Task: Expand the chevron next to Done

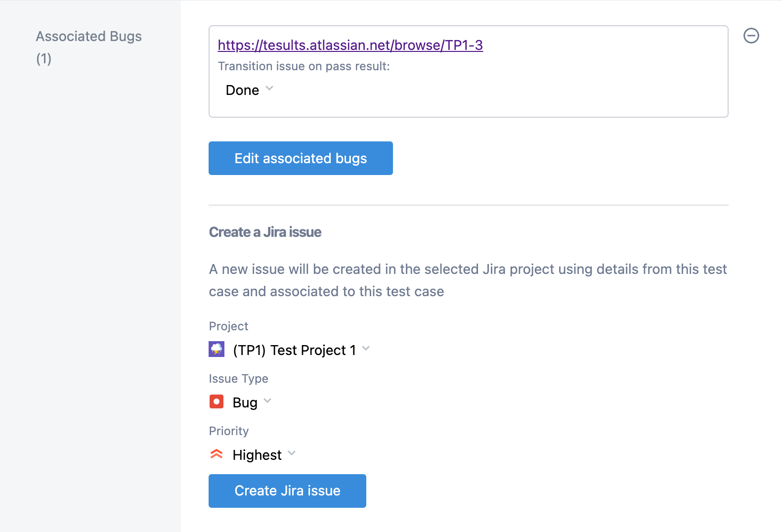Action: pyautogui.click(x=269, y=89)
